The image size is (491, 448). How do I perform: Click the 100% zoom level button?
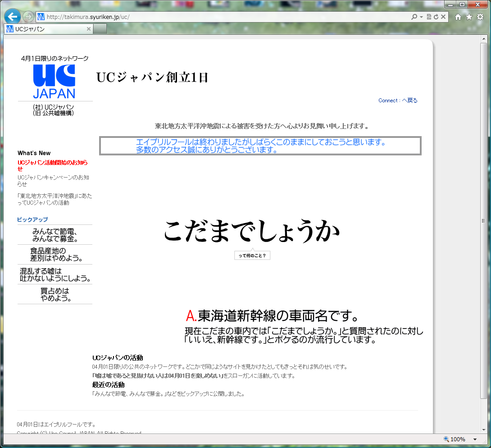[458, 439]
